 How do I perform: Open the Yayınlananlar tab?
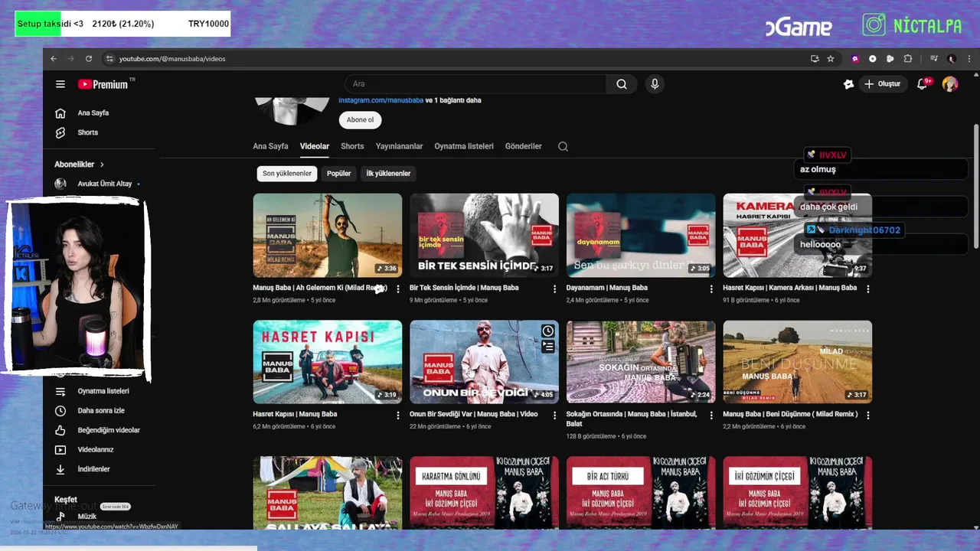click(399, 146)
